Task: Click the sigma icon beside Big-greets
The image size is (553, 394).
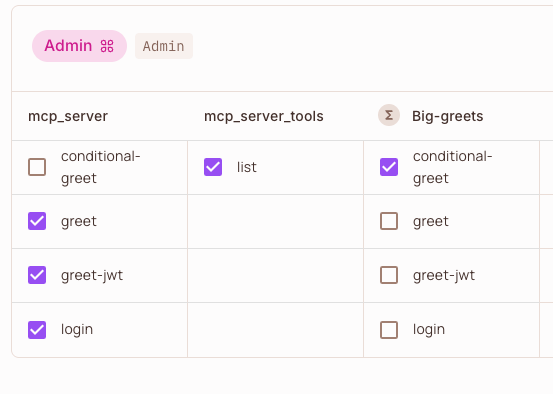Action: (x=389, y=115)
